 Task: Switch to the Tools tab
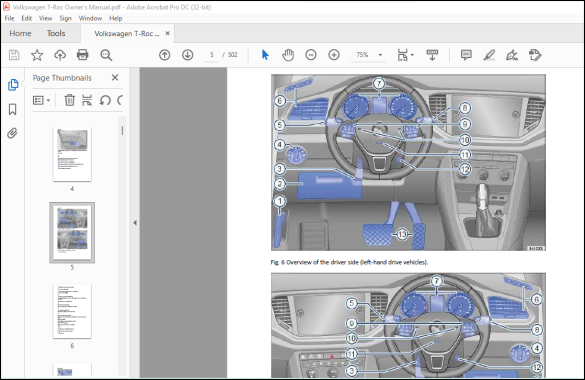tap(56, 34)
